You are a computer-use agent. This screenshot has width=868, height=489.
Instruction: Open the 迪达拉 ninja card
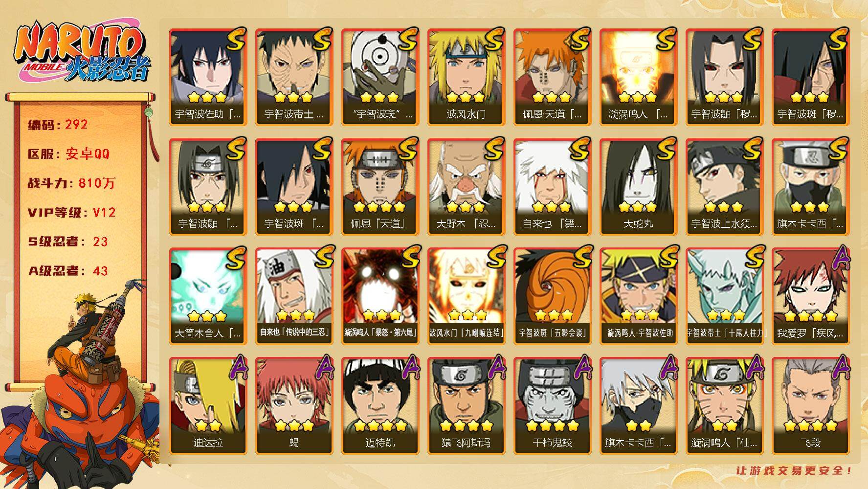[x=208, y=406]
